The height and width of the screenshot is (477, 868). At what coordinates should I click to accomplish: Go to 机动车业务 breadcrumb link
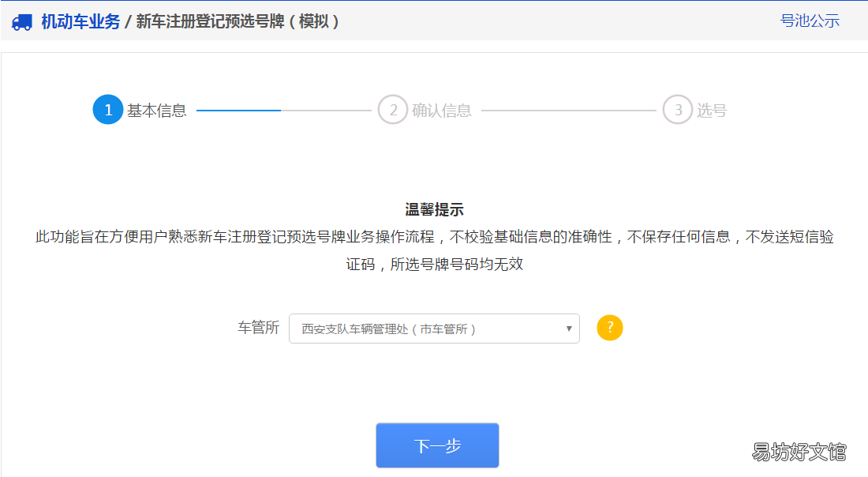coord(80,21)
